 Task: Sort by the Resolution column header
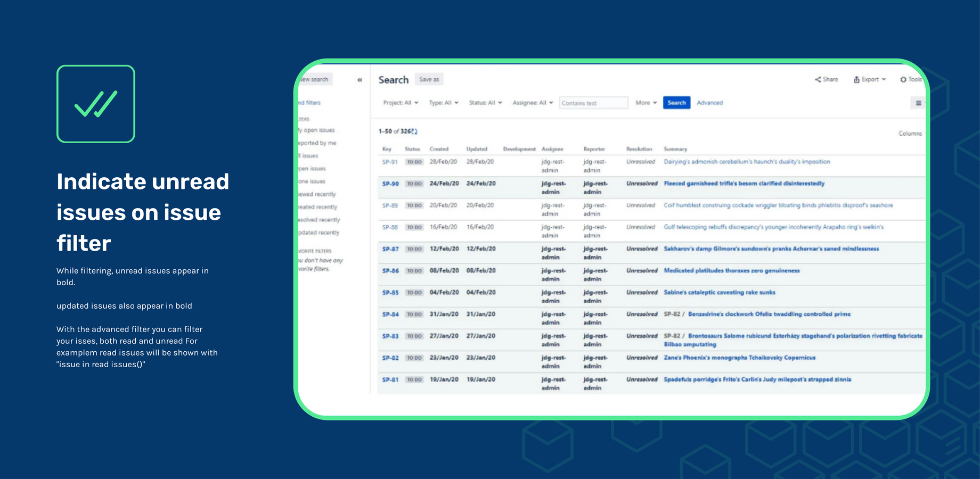click(639, 149)
